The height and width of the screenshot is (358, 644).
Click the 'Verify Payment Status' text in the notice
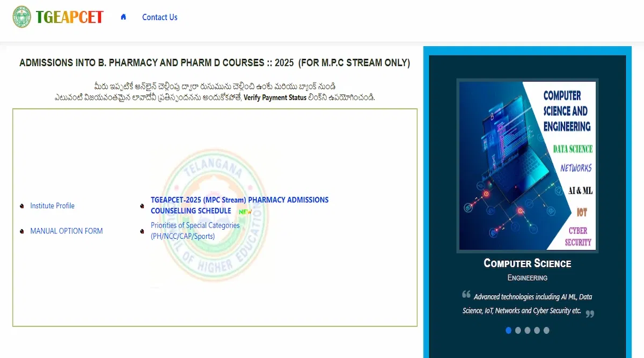tap(275, 98)
